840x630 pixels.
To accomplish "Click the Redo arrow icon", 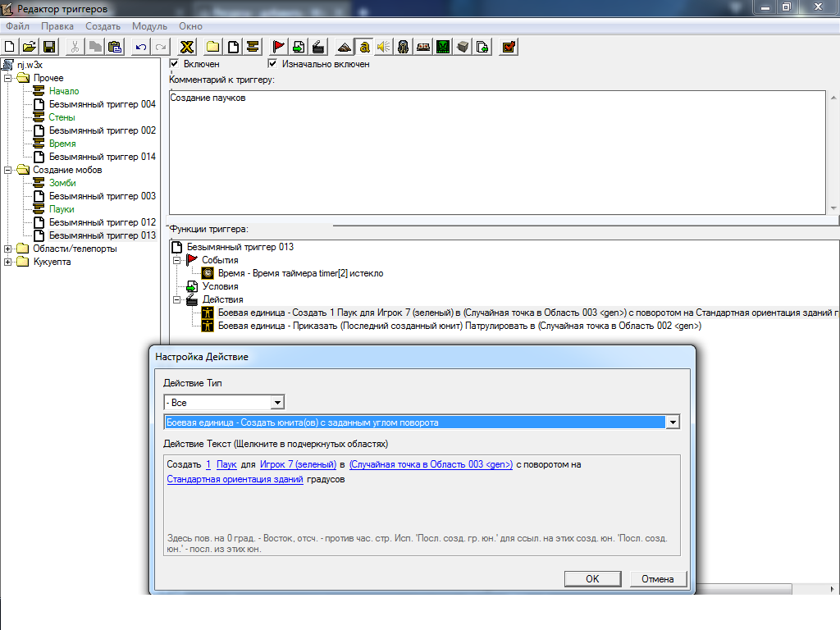I will pos(160,47).
